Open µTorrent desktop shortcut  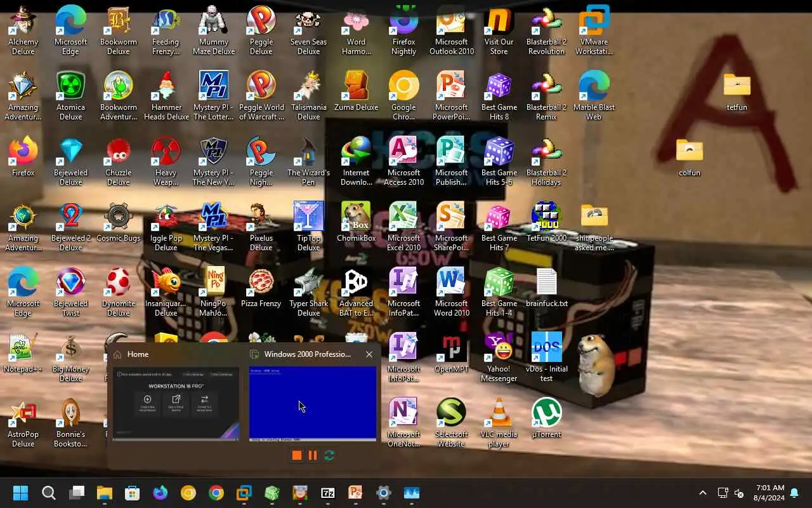click(546, 418)
